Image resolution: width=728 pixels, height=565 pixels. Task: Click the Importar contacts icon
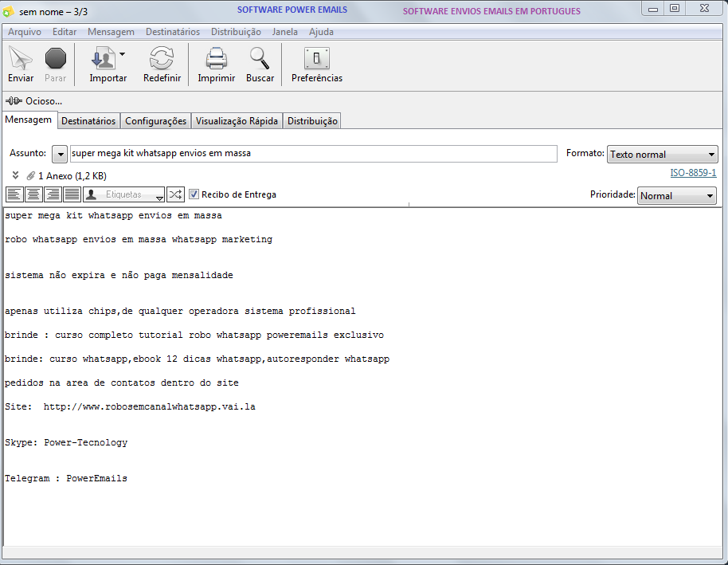point(104,58)
